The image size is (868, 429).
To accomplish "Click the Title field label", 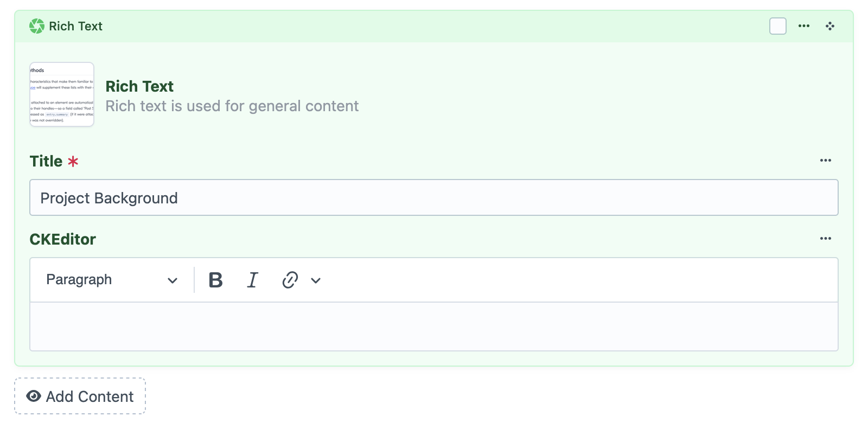I will pos(46,161).
